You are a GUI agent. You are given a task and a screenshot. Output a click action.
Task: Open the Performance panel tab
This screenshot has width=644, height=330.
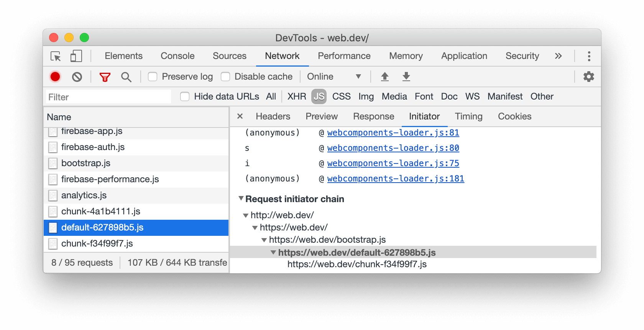pyautogui.click(x=344, y=56)
